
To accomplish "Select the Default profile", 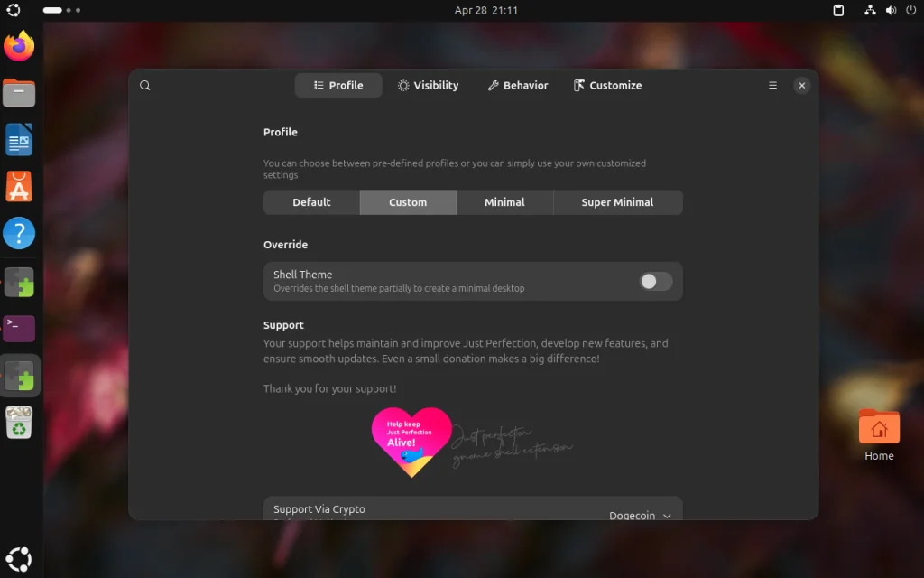I will point(311,202).
